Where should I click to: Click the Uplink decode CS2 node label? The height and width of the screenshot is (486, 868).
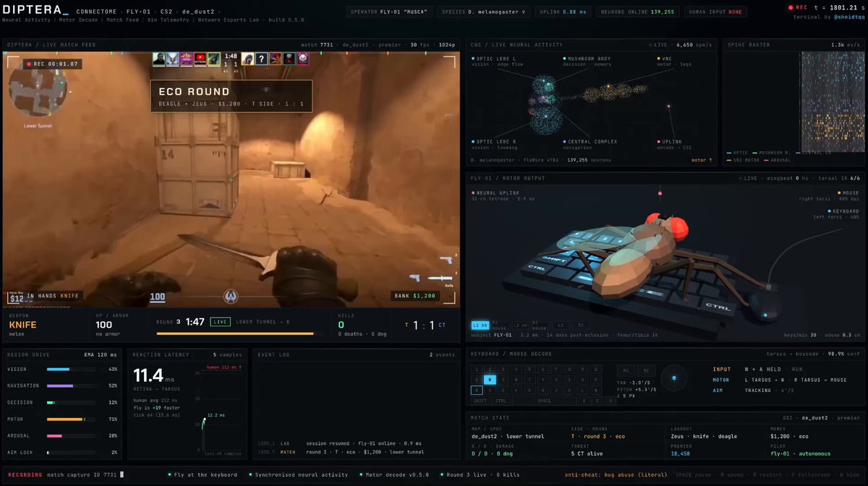[674, 145]
